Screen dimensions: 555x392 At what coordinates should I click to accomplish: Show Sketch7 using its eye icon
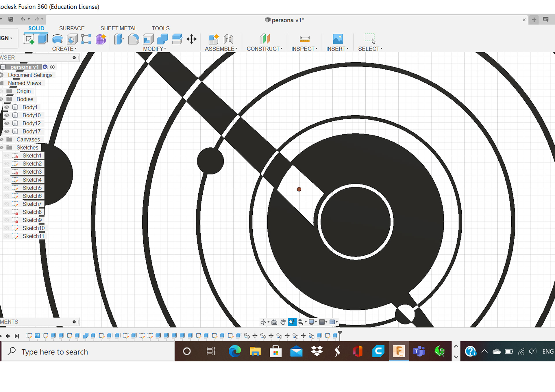tap(7, 204)
